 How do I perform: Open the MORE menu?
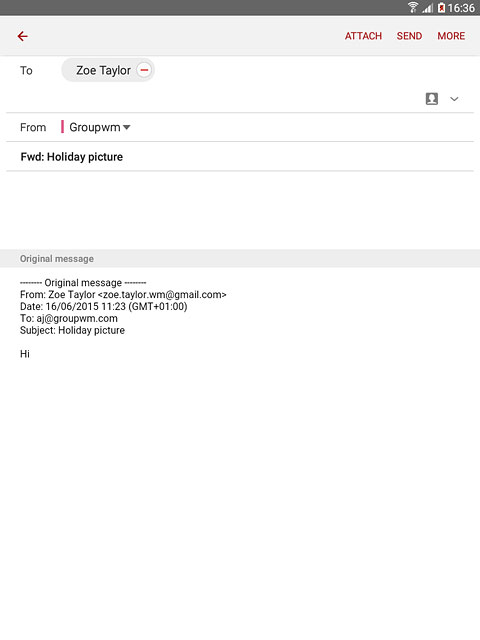(451, 36)
